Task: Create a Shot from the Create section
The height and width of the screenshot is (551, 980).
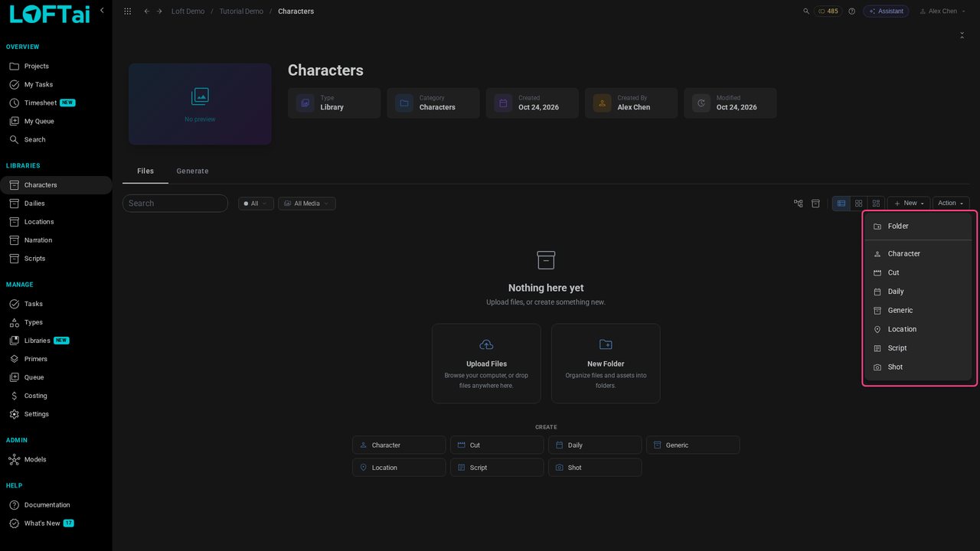Action: [595, 468]
